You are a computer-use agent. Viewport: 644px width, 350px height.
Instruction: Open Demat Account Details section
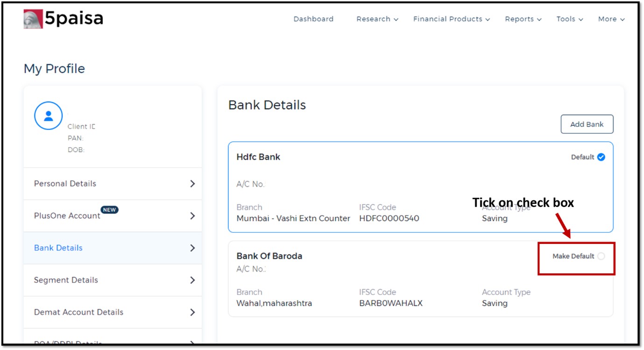pyautogui.click(x=113, y=312)
